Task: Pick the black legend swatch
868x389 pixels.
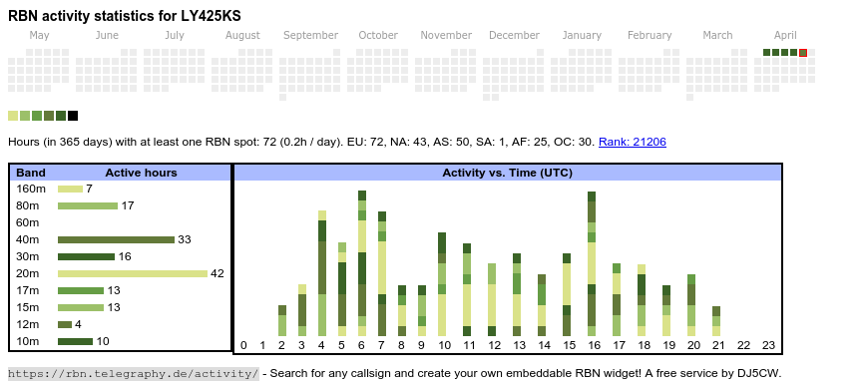Action: click(x=73, y=116)
